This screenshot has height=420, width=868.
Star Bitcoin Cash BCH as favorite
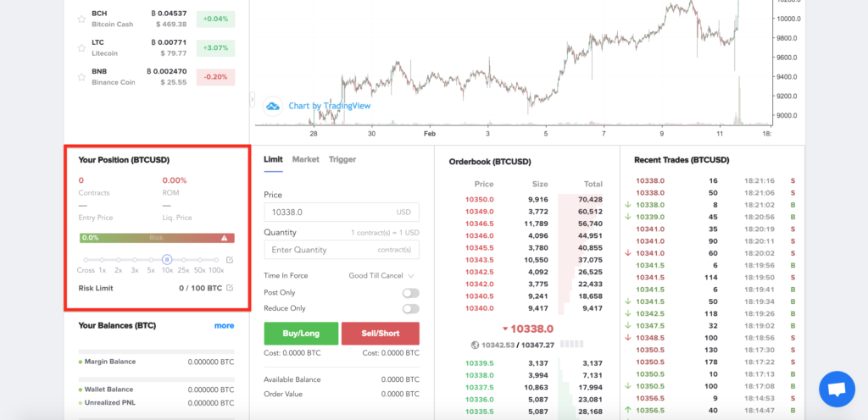point(81,19)
